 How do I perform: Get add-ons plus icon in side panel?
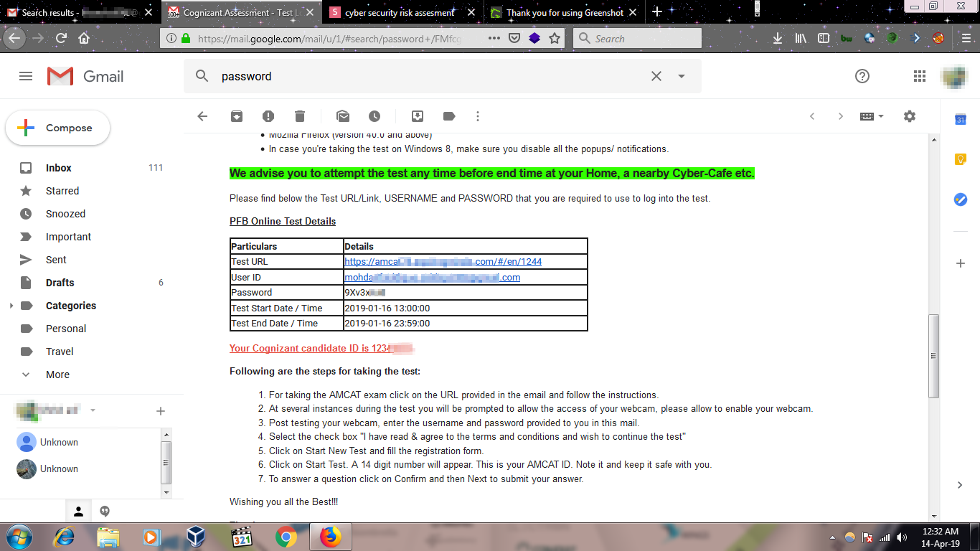point(961,263)
